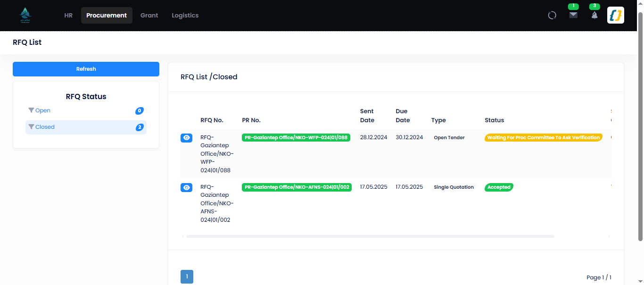
Task: Go to the Grant menu
Action: (x=149, y=15)
